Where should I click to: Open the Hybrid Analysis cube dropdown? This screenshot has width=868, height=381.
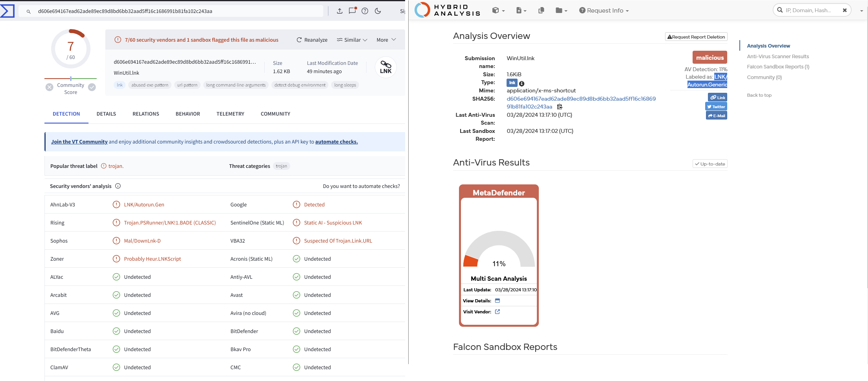click(x=498, y=11)
